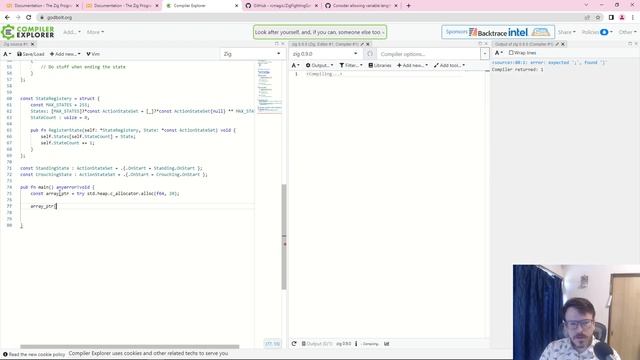Viewport: 640px width, 360px height.
Task: Open output pane font size dropdown
Action: 499,53
